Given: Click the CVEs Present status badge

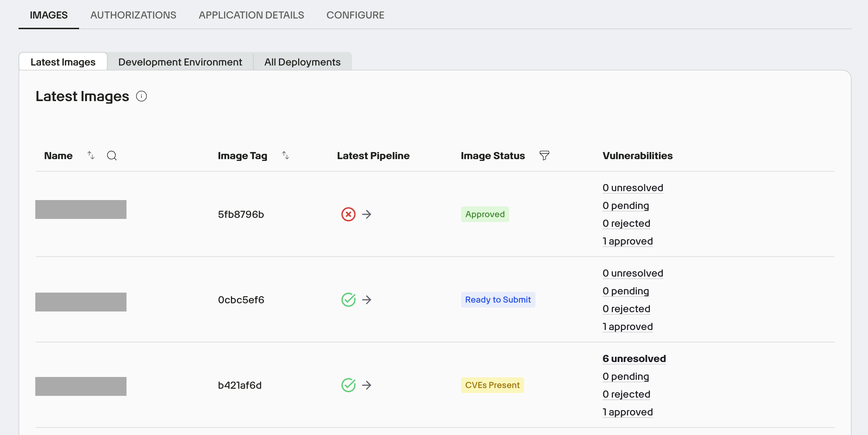Looking at the screenshot, I should 492,385.
